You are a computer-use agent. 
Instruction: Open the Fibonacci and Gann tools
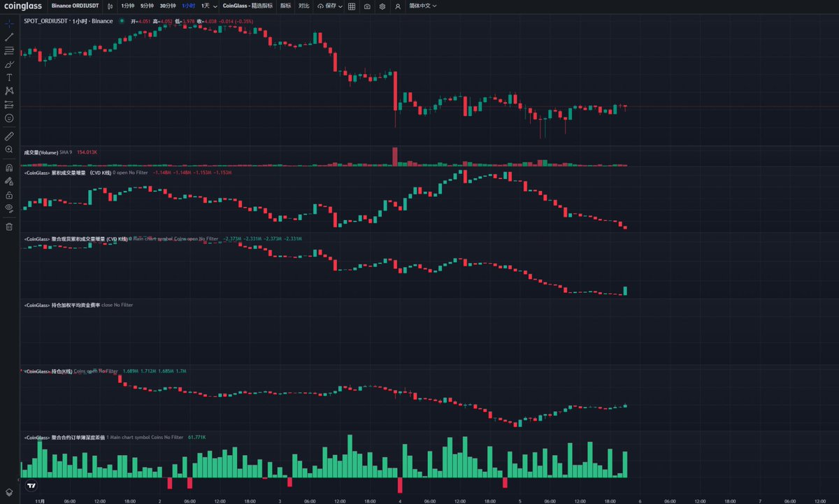pyautogui.click(x=9, y=50)
